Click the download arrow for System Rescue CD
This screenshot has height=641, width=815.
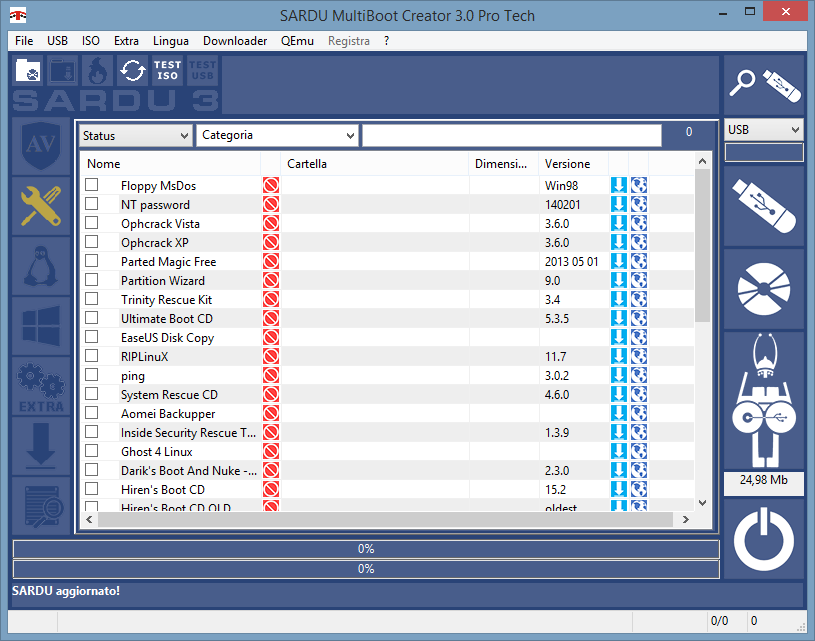(619, 394)
